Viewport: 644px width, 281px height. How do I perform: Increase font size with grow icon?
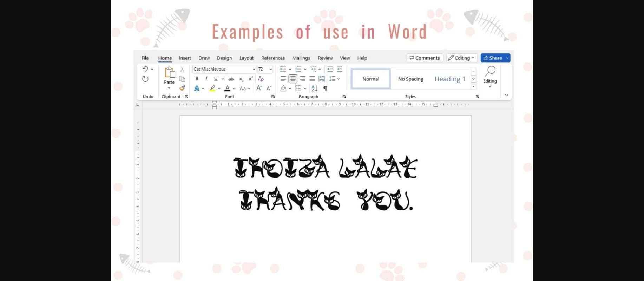click(x=259, y=88)
